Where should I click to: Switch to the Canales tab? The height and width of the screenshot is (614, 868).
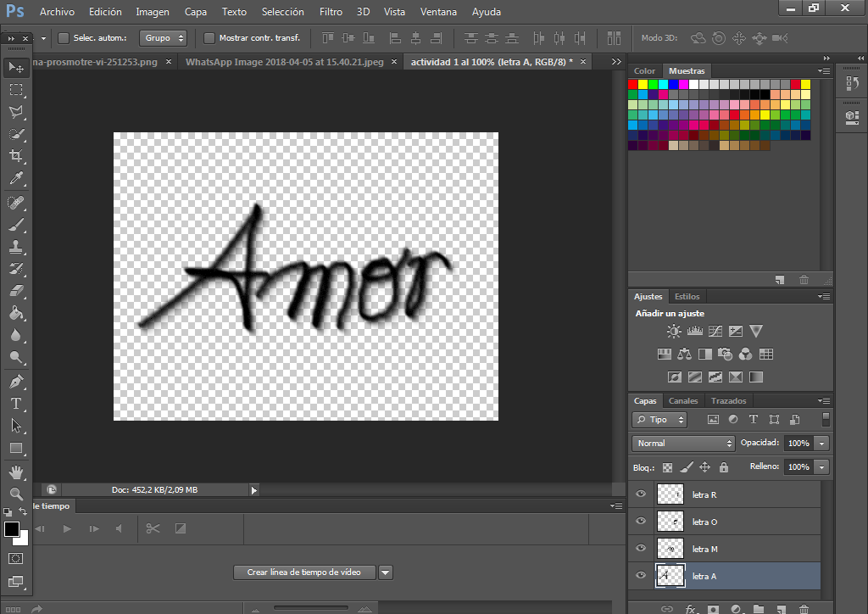(683, 401)
